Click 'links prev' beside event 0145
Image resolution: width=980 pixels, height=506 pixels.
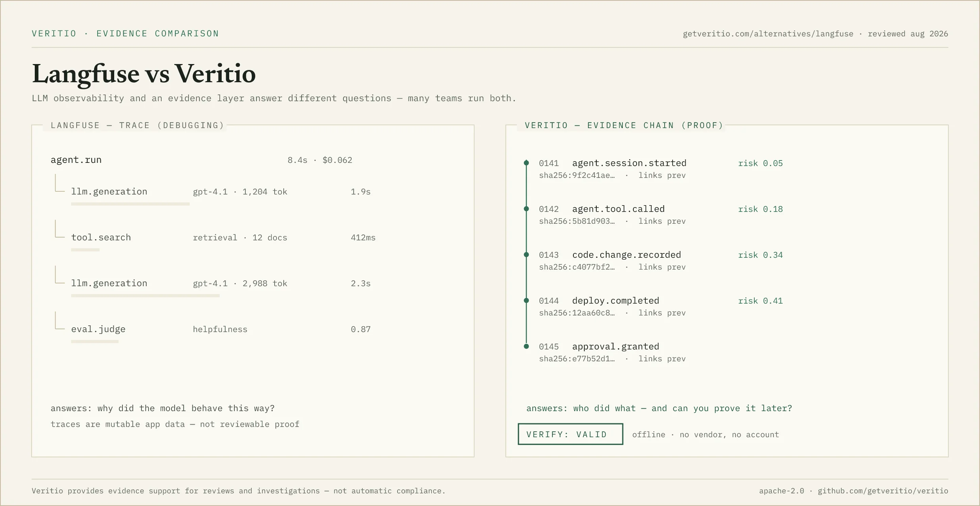pyautogui.click(x=662, y=359)
